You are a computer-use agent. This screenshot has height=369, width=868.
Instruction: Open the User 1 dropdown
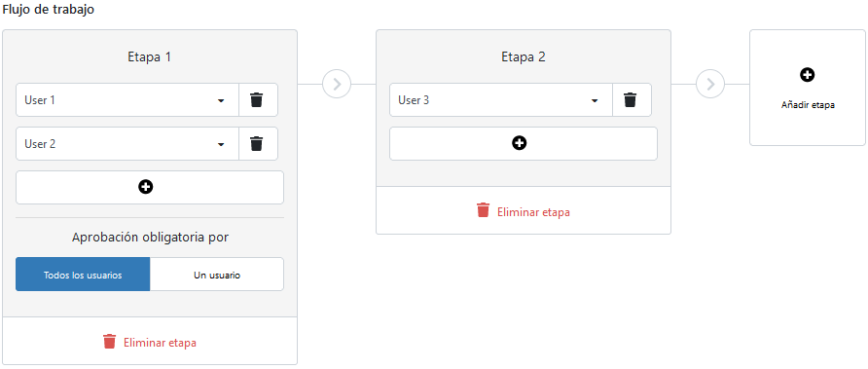pos(127,100)
